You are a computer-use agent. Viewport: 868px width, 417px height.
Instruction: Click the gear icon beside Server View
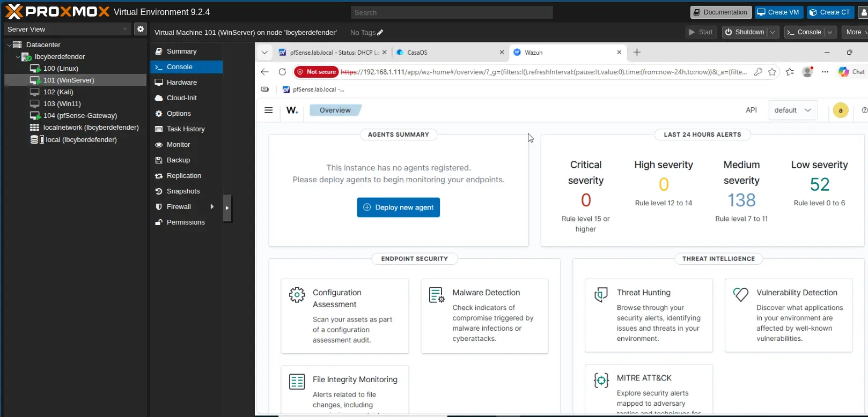click(x=141, y=29)
